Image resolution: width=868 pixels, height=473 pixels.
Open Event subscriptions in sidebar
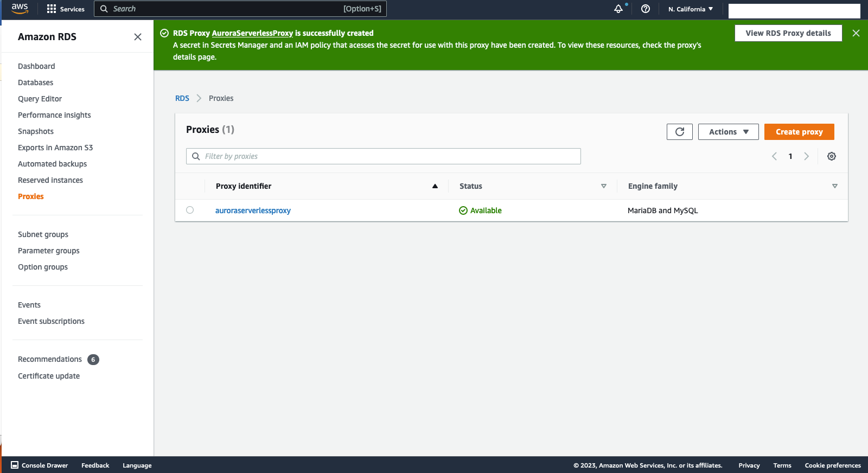point(51,321)
